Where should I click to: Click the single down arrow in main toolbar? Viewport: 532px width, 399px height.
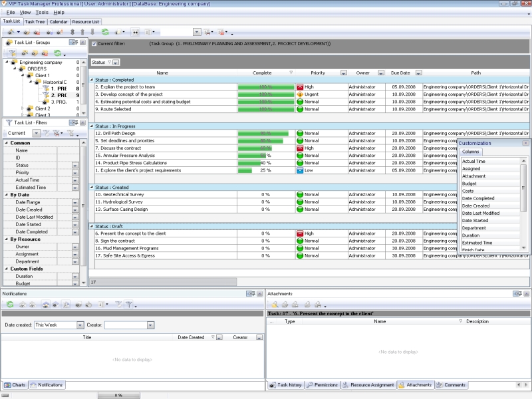tap(92, 32)
